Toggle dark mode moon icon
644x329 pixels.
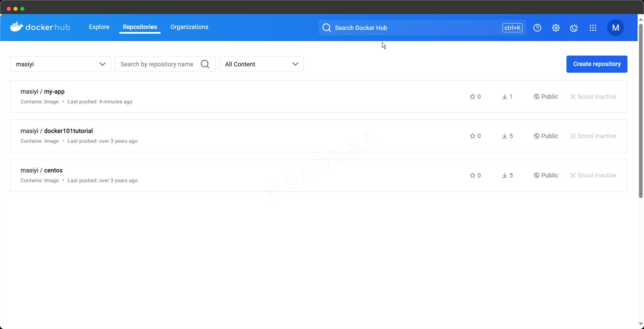tap(574, 28)
